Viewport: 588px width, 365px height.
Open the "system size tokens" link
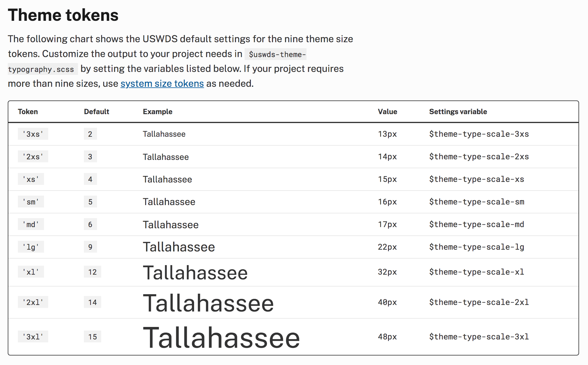[162, 84]
